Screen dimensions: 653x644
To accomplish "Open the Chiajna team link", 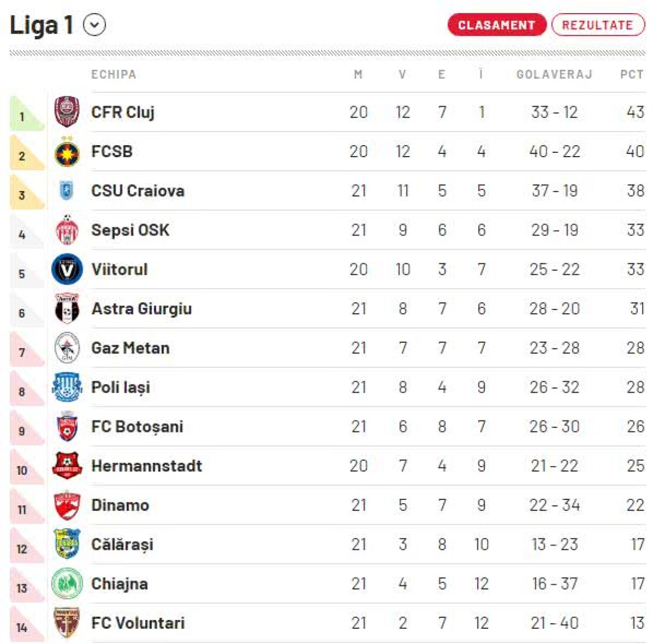I will tap(120, 584).
